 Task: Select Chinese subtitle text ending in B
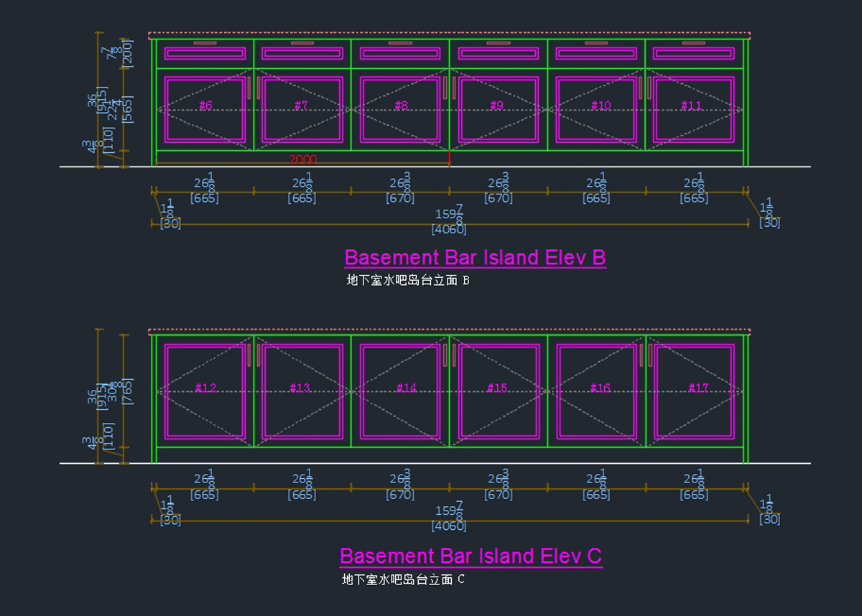[x=407, y=280]
